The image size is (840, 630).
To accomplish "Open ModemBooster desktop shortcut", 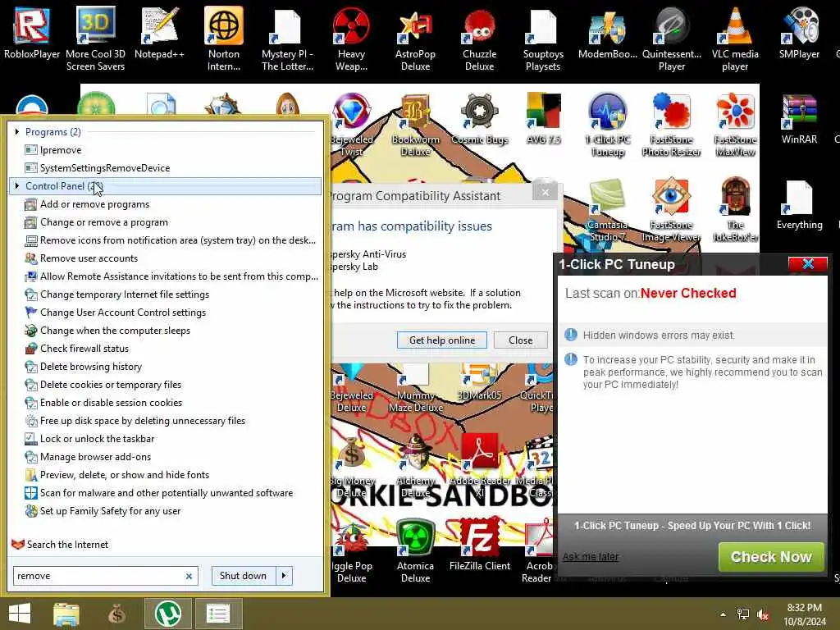I will 608,33.
